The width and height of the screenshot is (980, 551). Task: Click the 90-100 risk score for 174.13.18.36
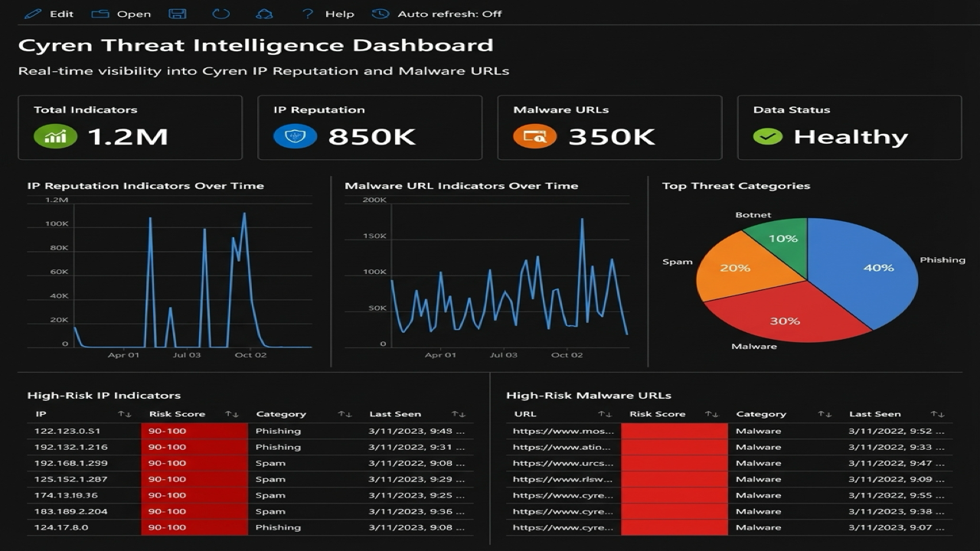tap(194, 495)
